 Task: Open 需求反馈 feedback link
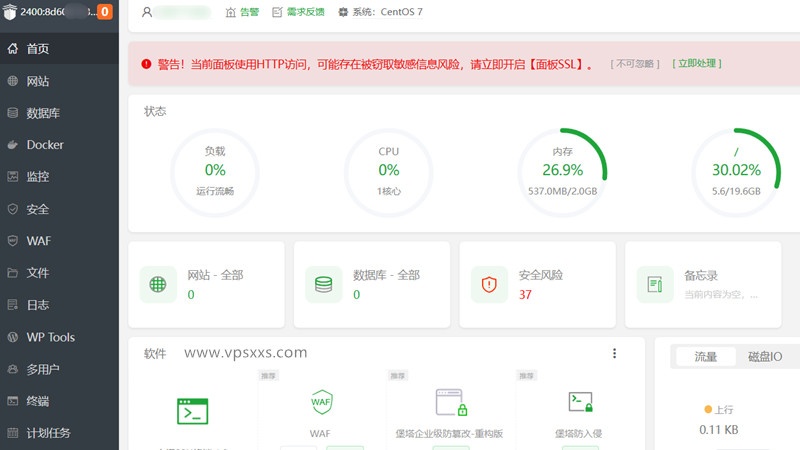[x=298, y=12]
